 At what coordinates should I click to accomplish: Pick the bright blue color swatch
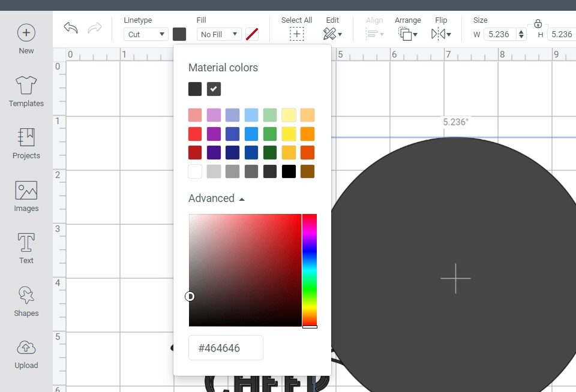251,134
